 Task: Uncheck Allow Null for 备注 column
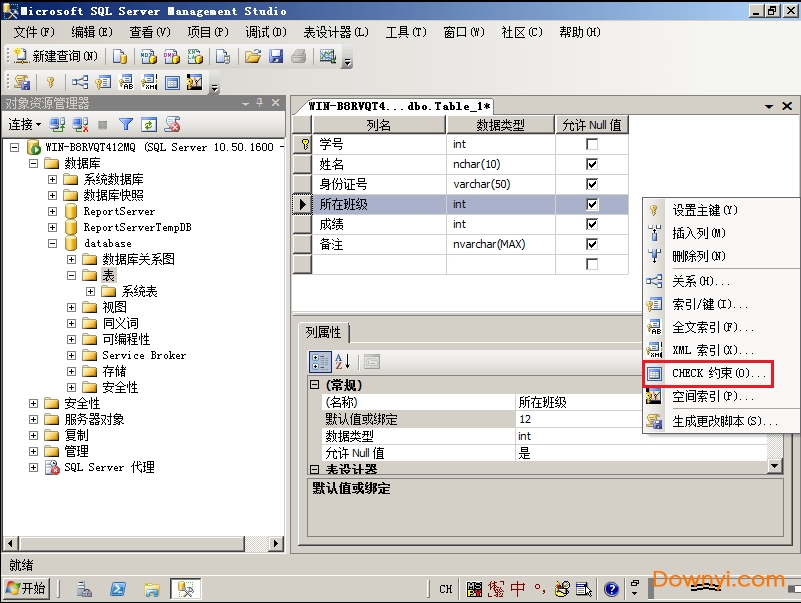(592, 244)
